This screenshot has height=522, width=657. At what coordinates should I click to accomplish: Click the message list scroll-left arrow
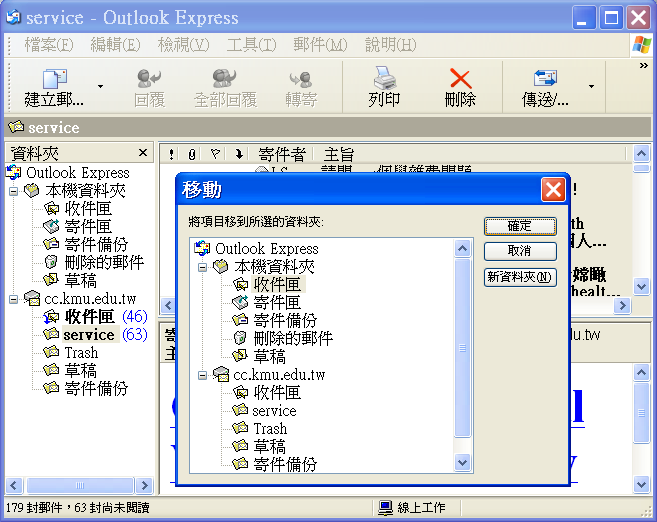(x=168, y=305)
